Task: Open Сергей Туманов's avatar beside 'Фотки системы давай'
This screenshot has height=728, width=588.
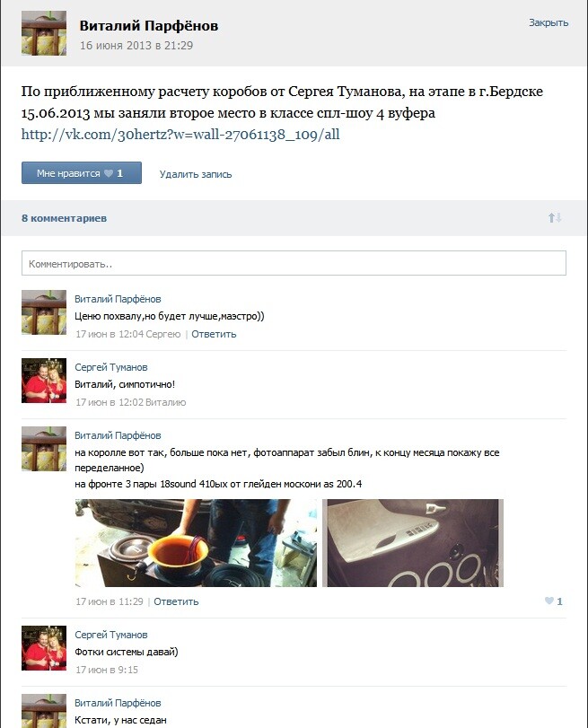Action: pos(44,648)
